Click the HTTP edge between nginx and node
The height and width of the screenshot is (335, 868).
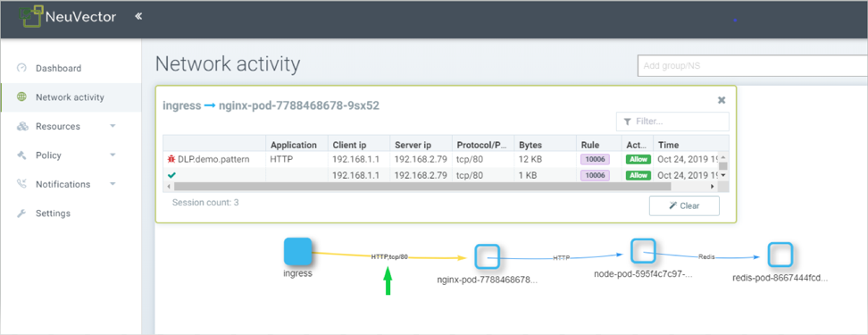click(562, 258)
